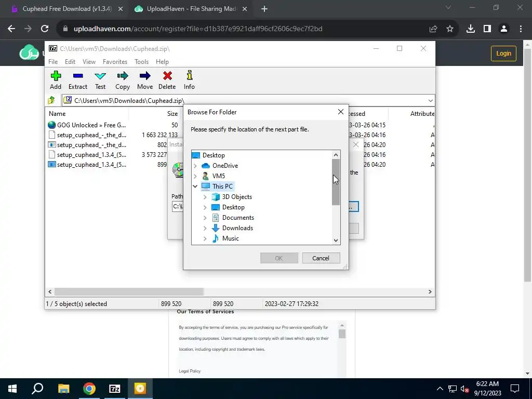Image resolution: width=532 pixels, height=399 pixels.
Task: Open the Chrome profile icon
Action: pos(504,29)
